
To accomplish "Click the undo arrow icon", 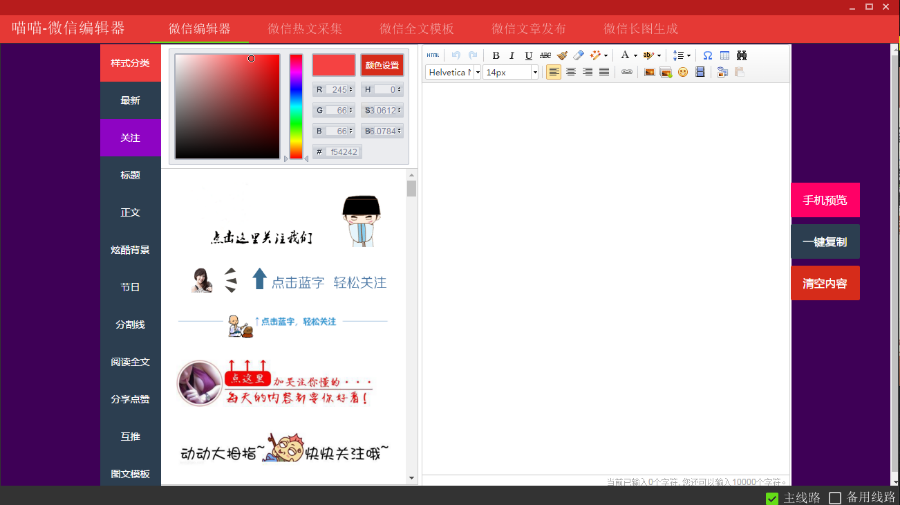I will pyautogui.click(x=456, y=55).
